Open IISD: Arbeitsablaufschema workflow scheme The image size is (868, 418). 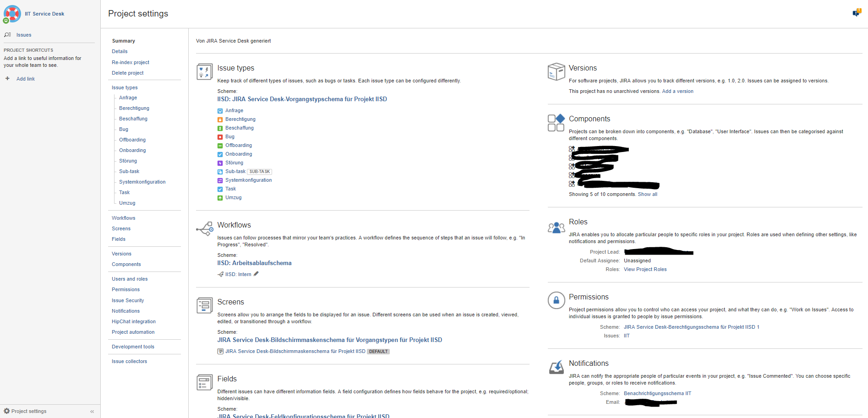pyautogui.click(x=254, y=263)
